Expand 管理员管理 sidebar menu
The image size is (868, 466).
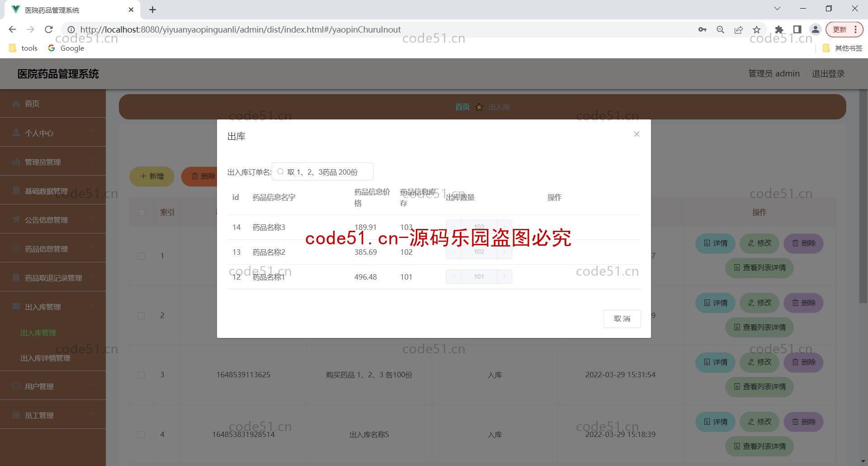tap(53, 162)
